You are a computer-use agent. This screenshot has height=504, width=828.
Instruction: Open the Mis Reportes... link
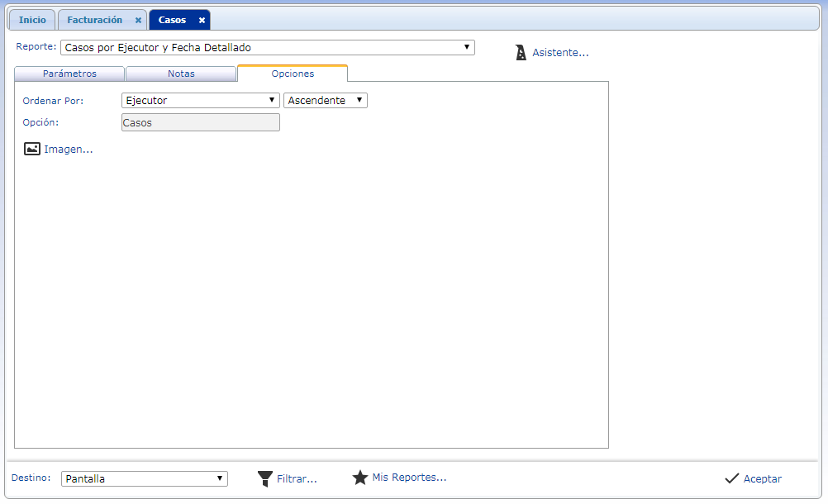coord(409,477)
